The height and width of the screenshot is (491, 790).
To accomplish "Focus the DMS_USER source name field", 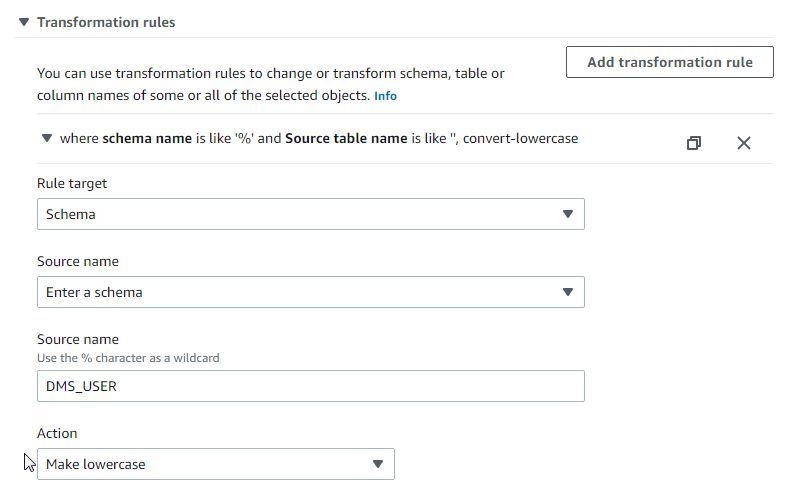I will [310, 386].
